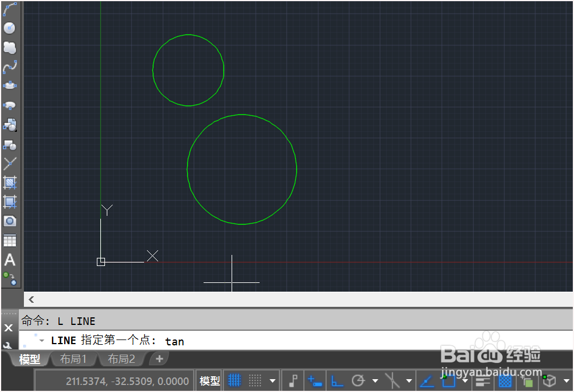Select the Region tool
The height and width of the screenshot is (392, 574).
pyautogui.click(x=9, y=221)
